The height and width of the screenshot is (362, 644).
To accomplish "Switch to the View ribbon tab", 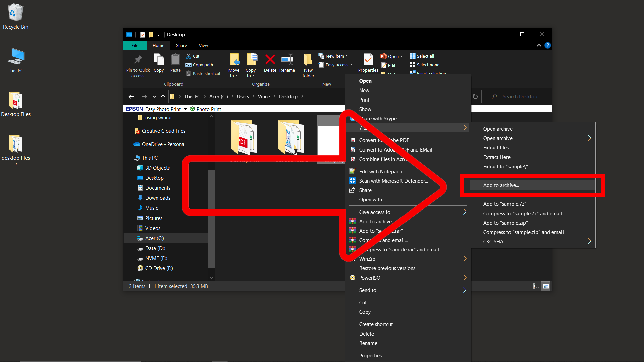I will point(203,45).
